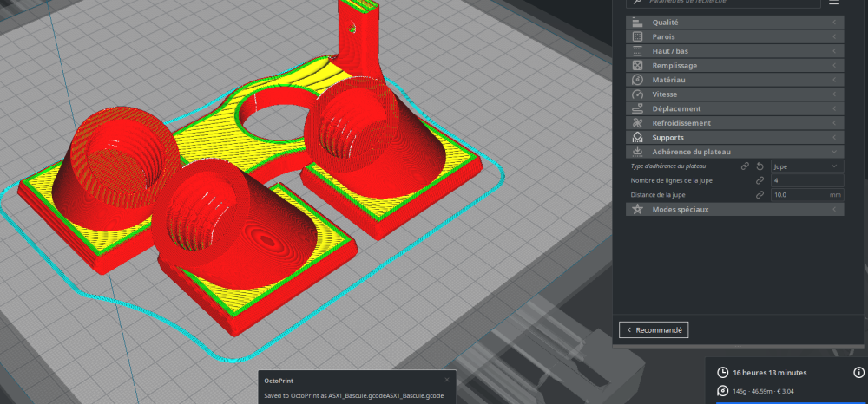This screenshot has width=868, height=404.
Task: Expand the Déplacement settings category
Action: (x=734, y=109)
